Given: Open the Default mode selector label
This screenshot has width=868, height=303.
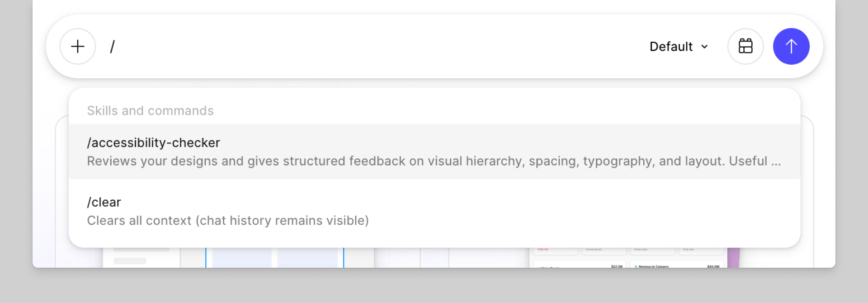Looking at the screenshot, I should click(671, 47).
